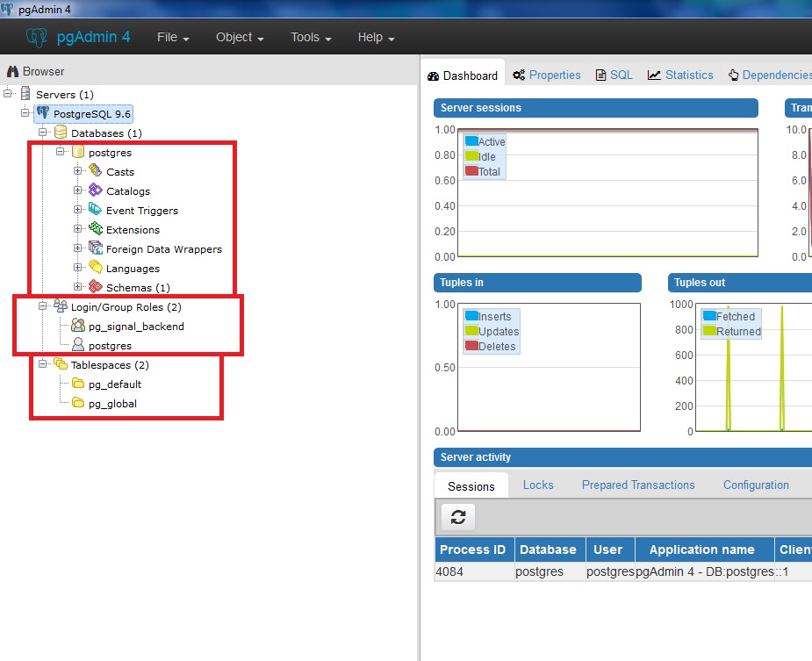This screenshot has width=812, height=661.
Task: Click the Login/Group Roles icon
Action: coord(61,305)
